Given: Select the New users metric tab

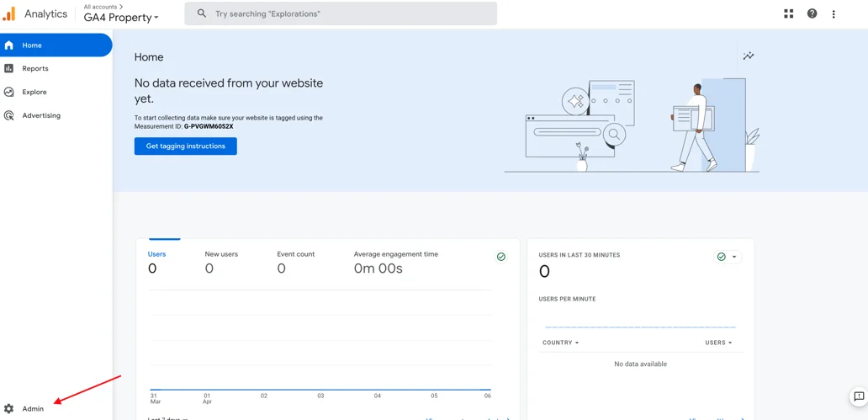Looking at the screenshot, I should coord(221,262).
